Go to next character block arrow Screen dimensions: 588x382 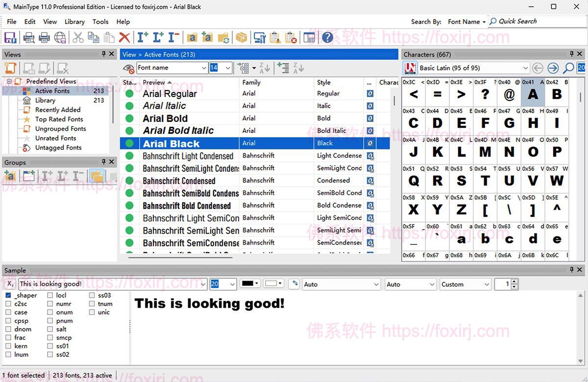[553, 68]
